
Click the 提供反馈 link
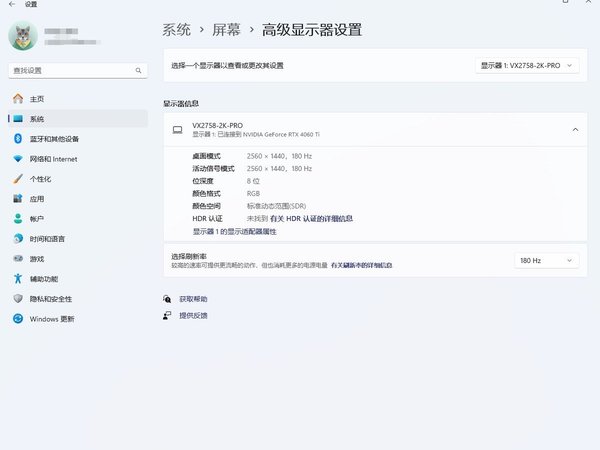click(x=193, y=315)
